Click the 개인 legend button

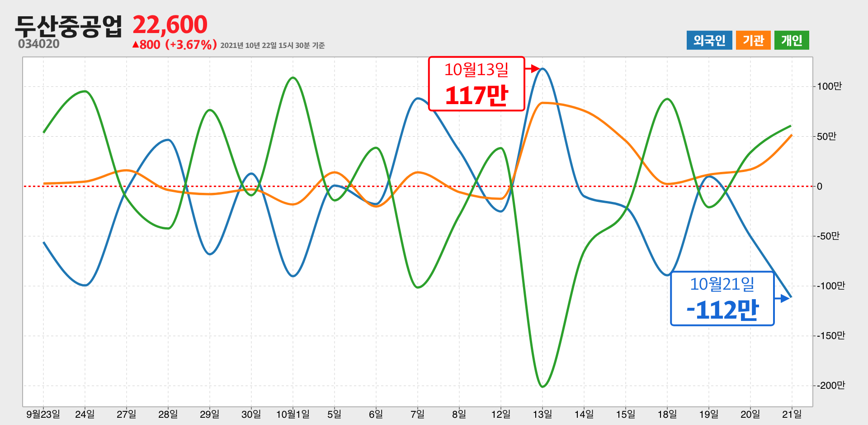[792, 40]
